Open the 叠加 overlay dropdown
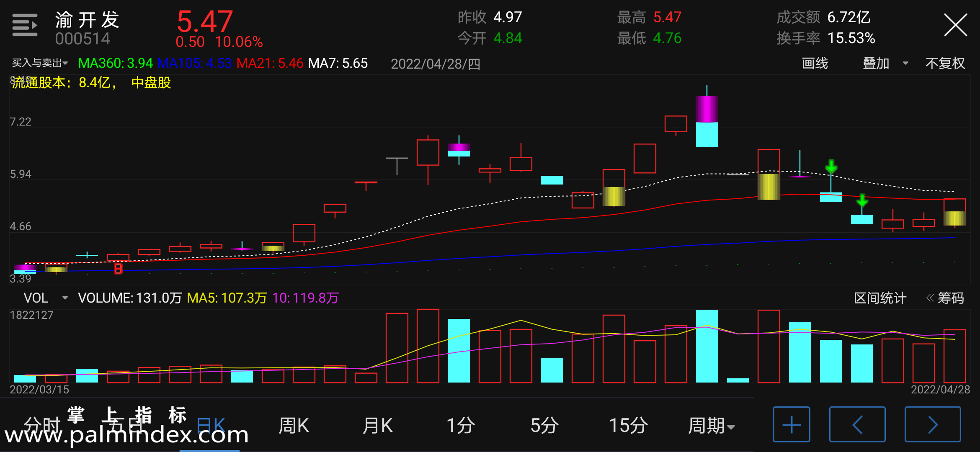 885,63
